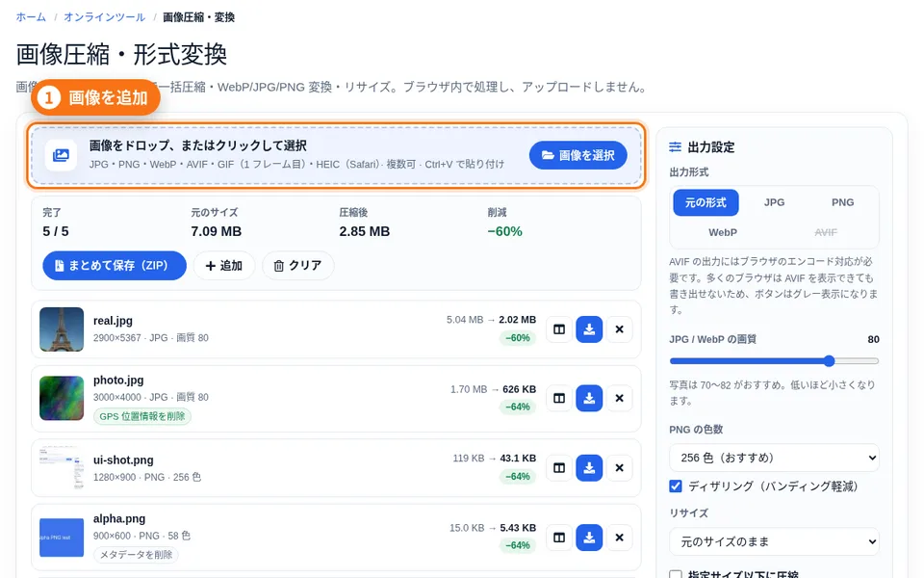
Task: Click the ui-shot.png file name
Action: [x=123, y=460]
